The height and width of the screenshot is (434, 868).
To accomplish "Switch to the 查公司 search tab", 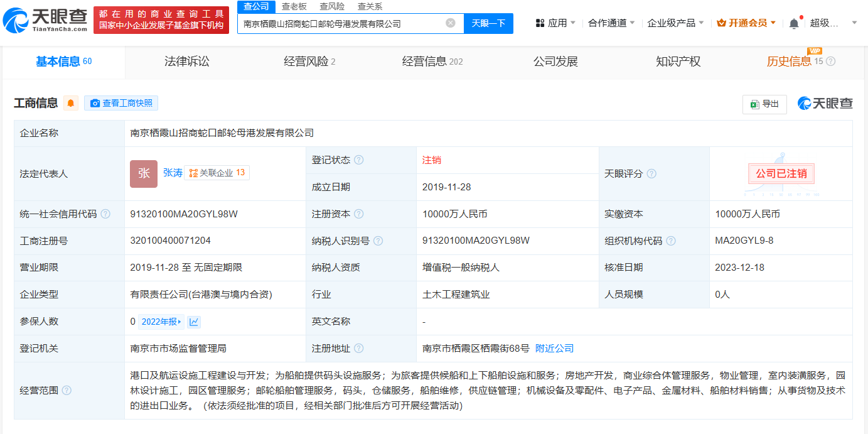I will [x=256, y=6].
